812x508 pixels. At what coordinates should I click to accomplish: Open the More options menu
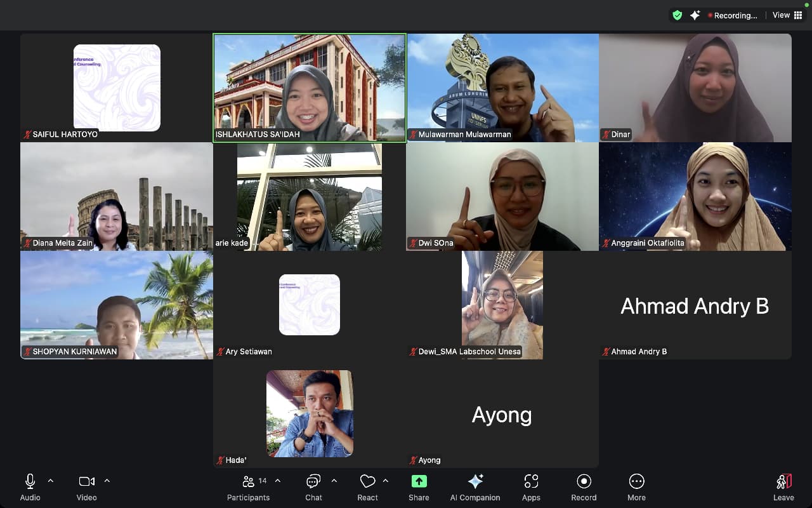pos(636,487)
